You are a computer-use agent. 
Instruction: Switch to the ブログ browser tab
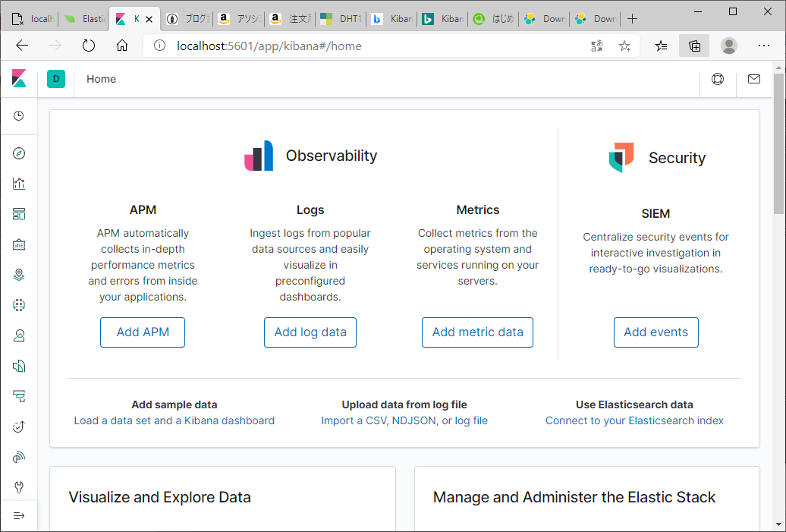tap(188, 19)
